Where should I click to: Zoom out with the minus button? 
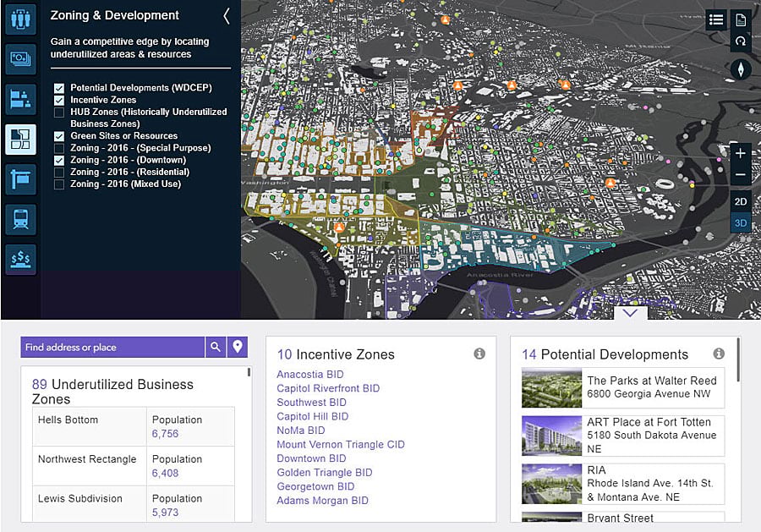coord(741,174)
